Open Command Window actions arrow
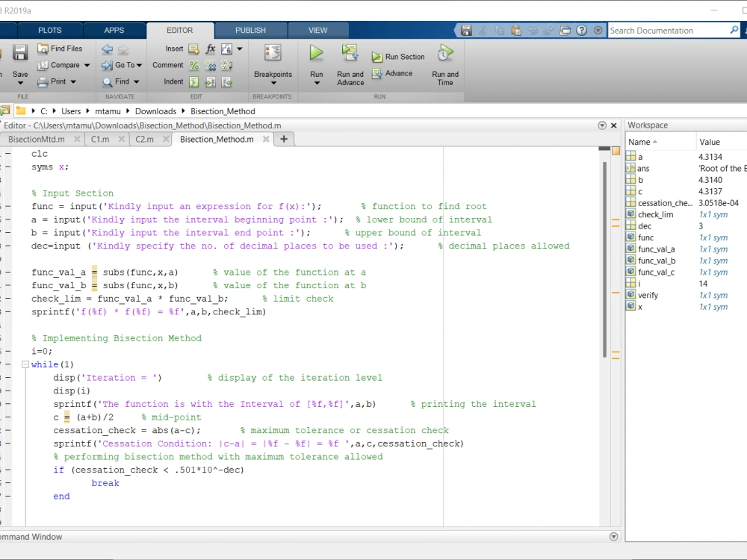The width and height of the screenshot is (747, 560). pyautogui.click(x=613, y=537)
